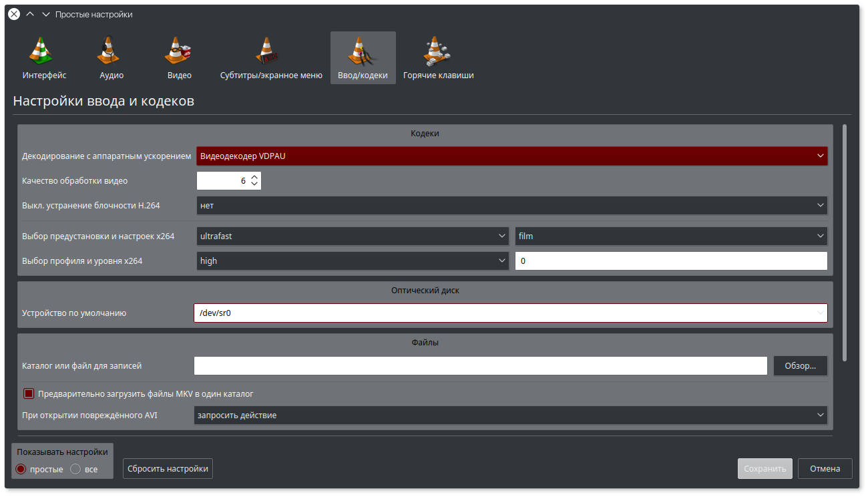Screen dimensions: 868x497
Task: Select the Ввод/кодеки cone icon
Action: 363,52
